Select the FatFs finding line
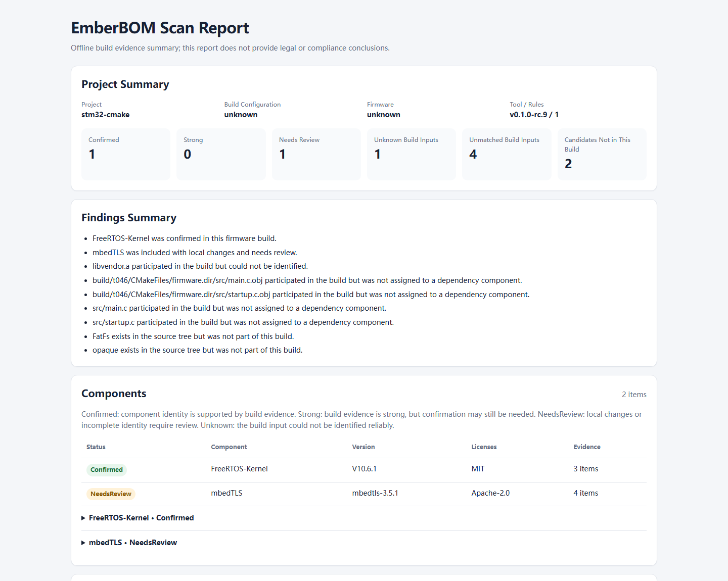Screen dimensions: 728x581 (x=193, y=336)
